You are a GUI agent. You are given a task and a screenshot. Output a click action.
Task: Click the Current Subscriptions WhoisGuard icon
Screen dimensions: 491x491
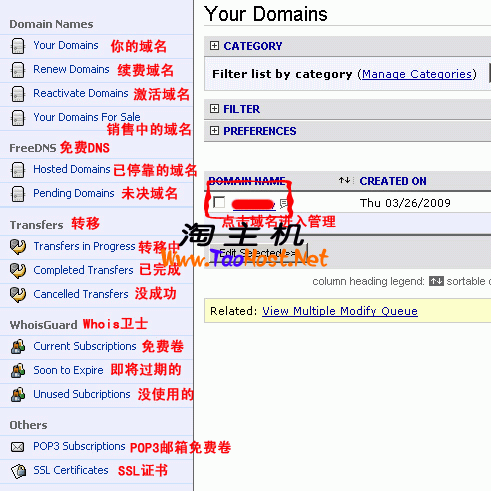18,347
